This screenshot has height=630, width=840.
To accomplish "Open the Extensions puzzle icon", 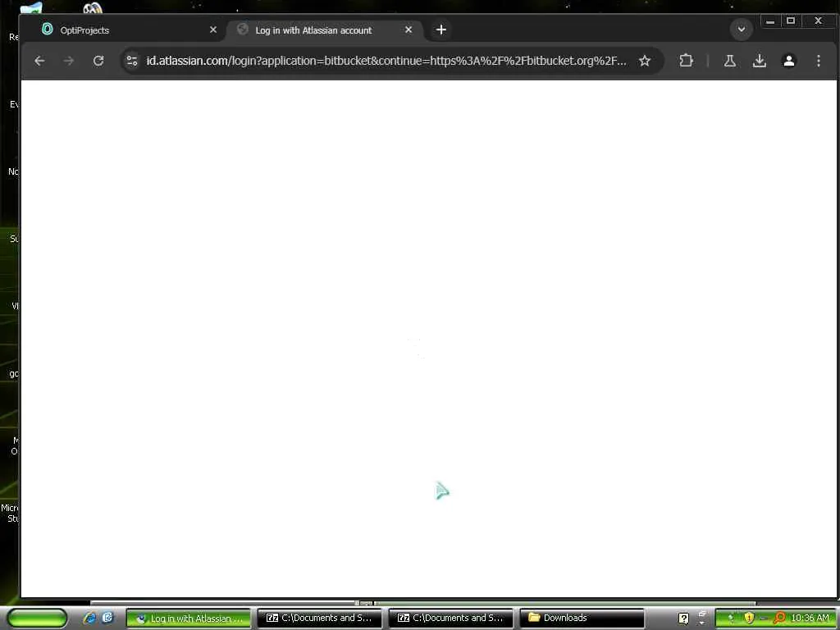I will tap(686, 61).
